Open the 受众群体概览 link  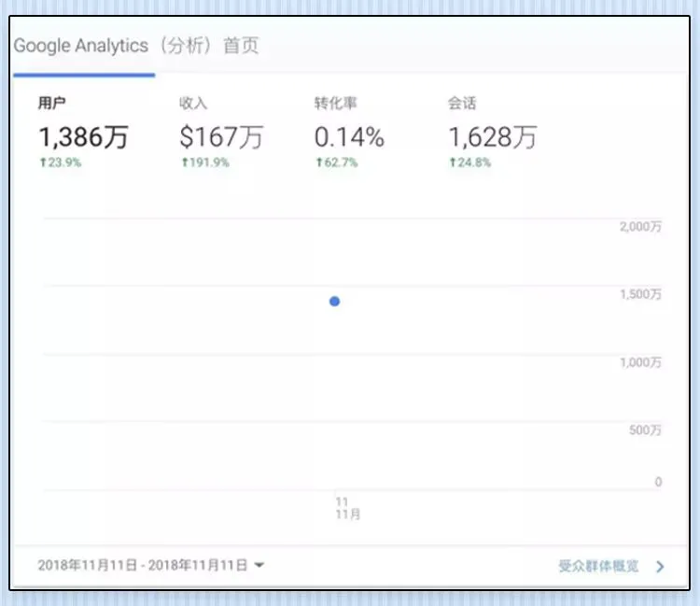click(x=598, y=566)
